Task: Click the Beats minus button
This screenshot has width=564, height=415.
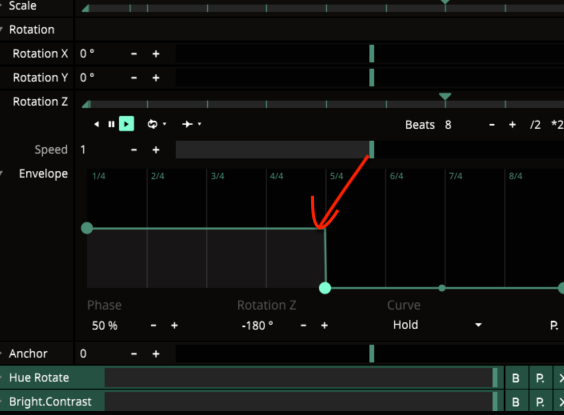Action: pos(492,125)
